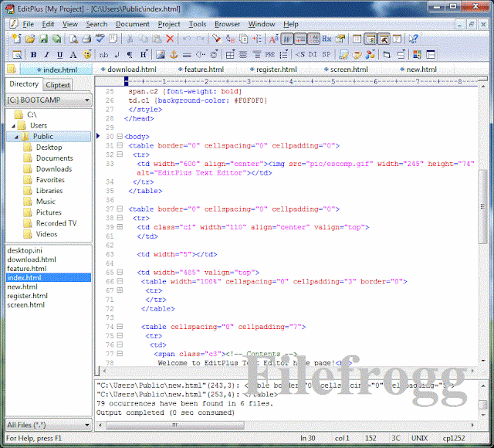The width and height of the screenshot is (494, 448).
Task: Apply Bold formatting with the B icon
Action: [x=33, y=55]
